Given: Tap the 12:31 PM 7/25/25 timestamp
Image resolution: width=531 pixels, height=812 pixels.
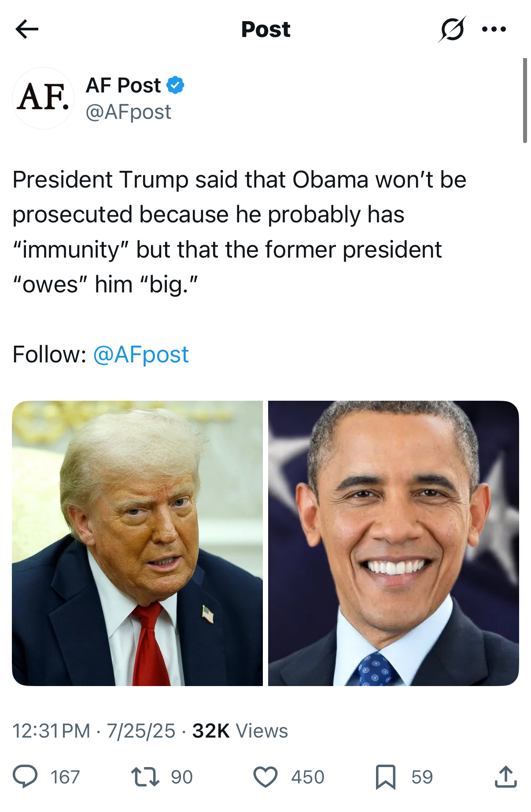Looking at the screenshot, I should click(94, 731).
